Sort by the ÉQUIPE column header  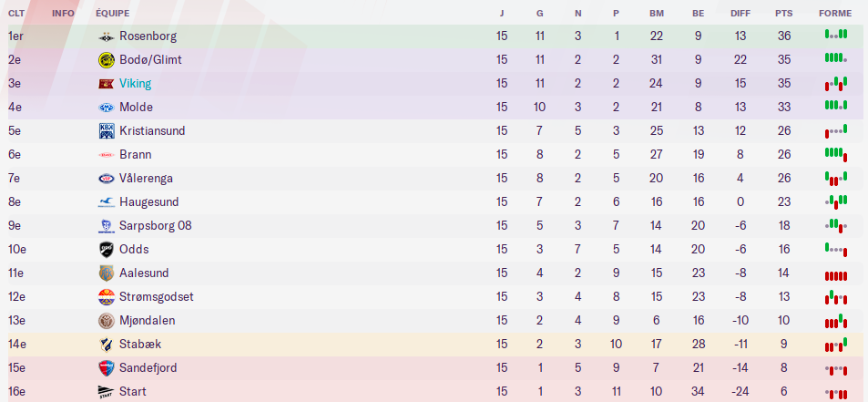click(112, 14)
